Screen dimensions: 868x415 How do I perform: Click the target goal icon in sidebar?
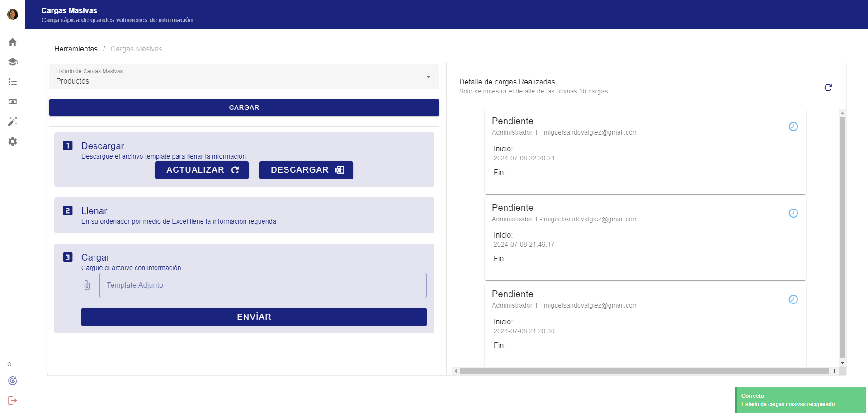[13, 381]
